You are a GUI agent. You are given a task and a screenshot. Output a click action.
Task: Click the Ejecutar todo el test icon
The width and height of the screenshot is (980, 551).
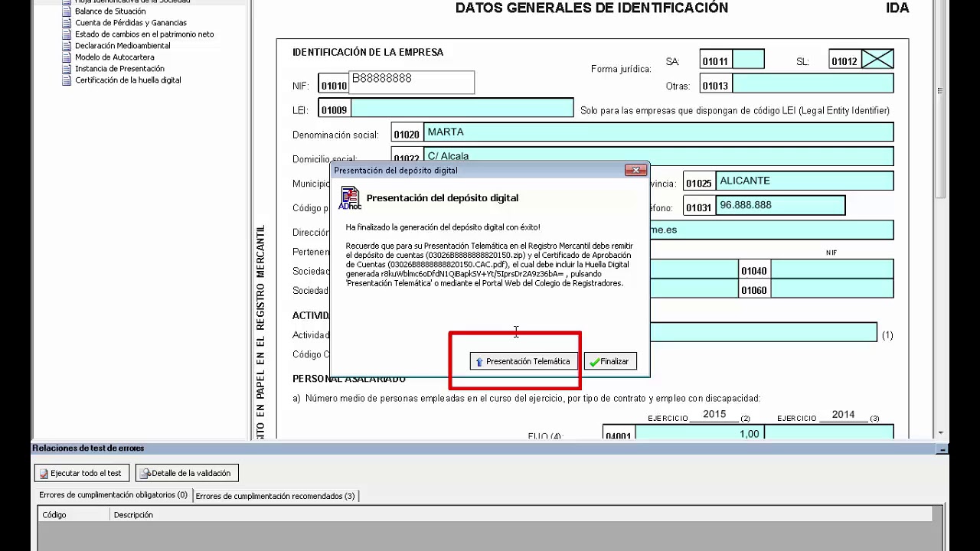44,474
